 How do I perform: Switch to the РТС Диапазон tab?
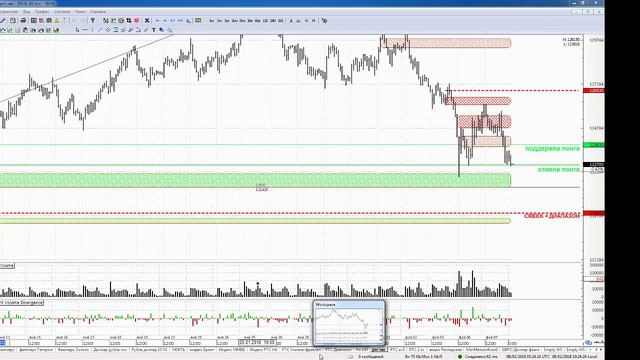[338, 350]
